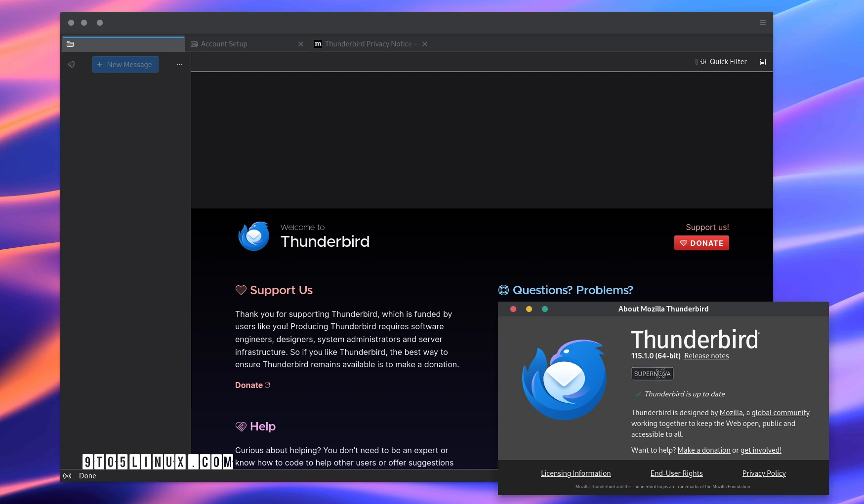Switch to the Account Setup tab
This screenshot has width=864, height=504.
224,43
